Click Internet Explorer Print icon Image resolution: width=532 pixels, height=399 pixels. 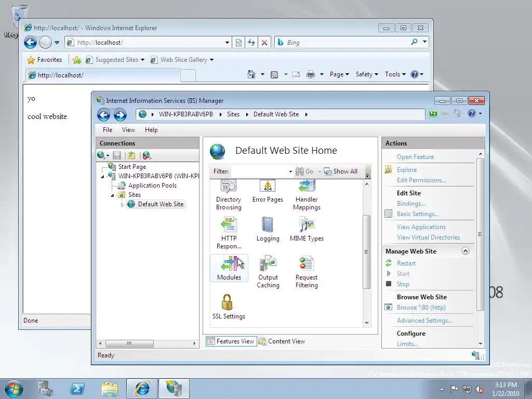311,74
